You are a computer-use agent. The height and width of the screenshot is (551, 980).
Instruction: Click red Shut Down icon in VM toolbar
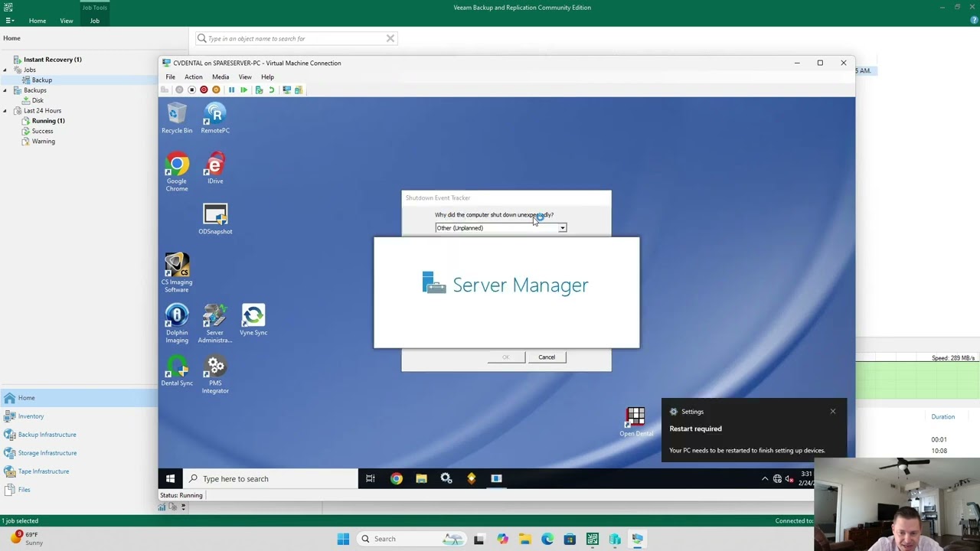204,90
